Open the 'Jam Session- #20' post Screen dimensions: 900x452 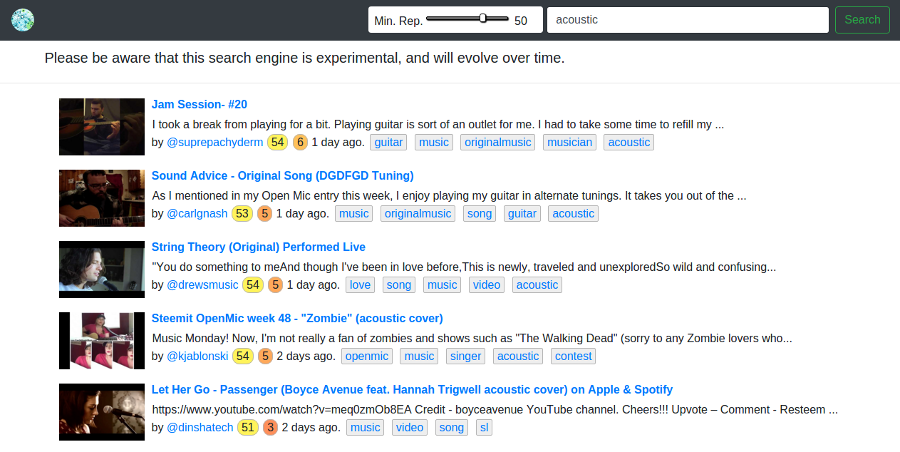[x=199, y=105]
